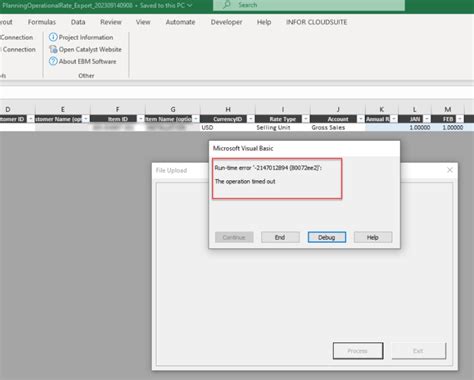The height and width of the screenshot is (380, 474).
Task: Select the USD currency cell
Action: [228, 127]
